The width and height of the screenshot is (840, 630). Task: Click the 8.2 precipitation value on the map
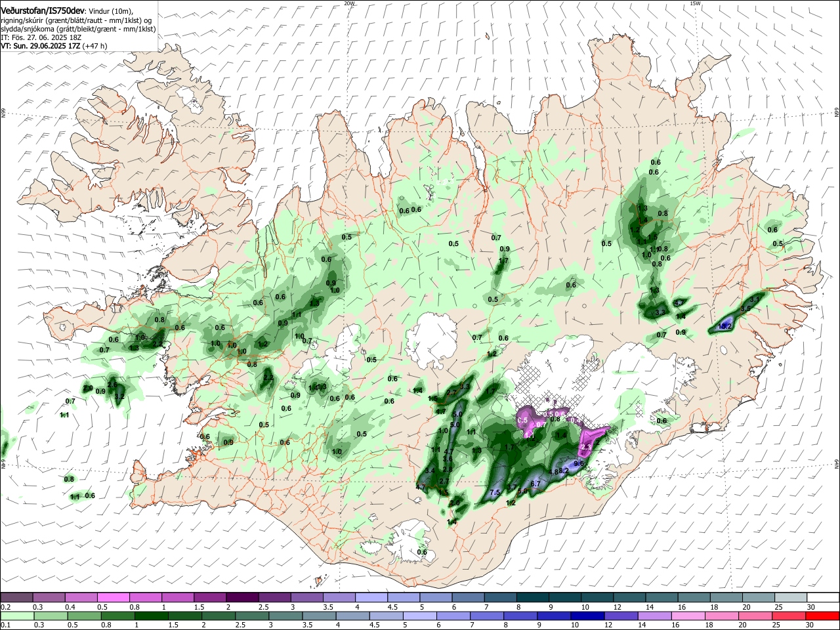[563, 471]
